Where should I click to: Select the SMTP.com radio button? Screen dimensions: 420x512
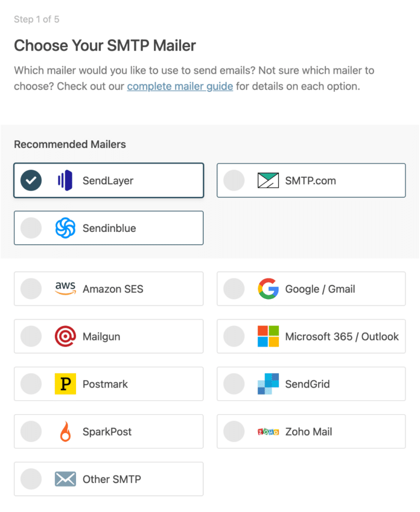[x=234, y=180]
